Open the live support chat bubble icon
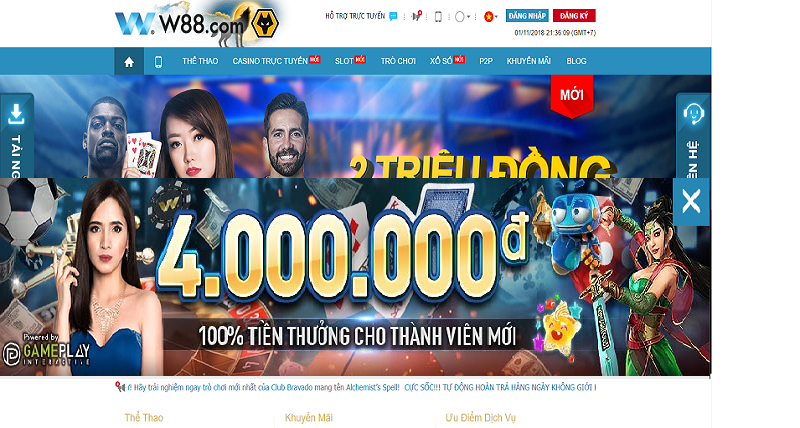Viewport: 800px width, 428px height. (x=393, y=16)
